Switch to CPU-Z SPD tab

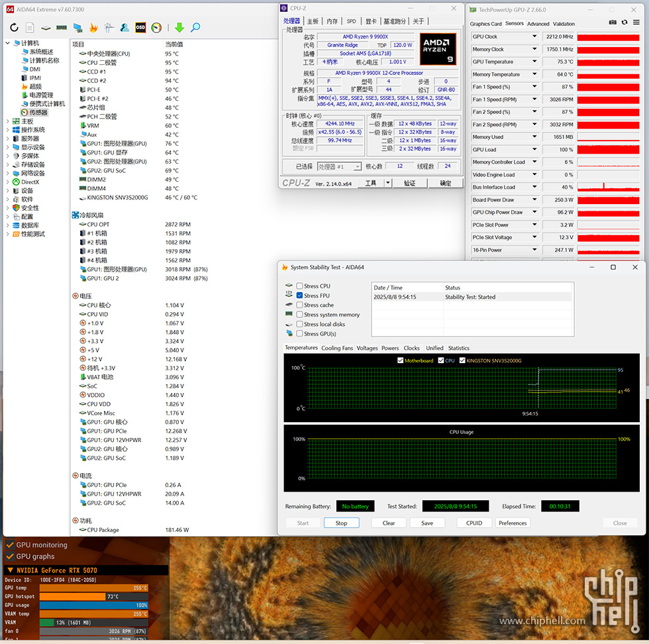(352, 21)
